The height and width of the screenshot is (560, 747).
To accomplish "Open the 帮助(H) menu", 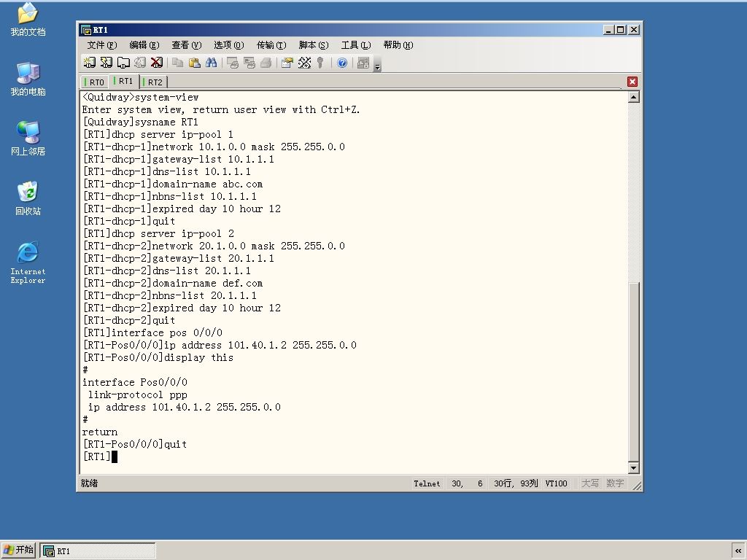I will [x=398, y=44].
